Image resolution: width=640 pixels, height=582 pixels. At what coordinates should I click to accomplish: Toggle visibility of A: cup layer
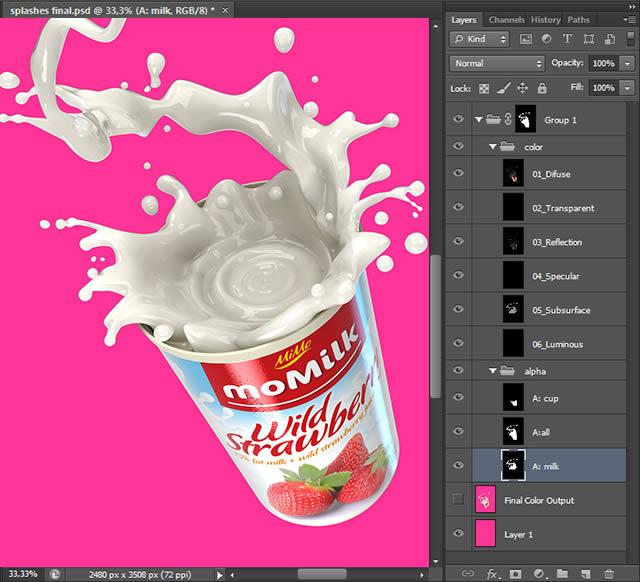458,397
